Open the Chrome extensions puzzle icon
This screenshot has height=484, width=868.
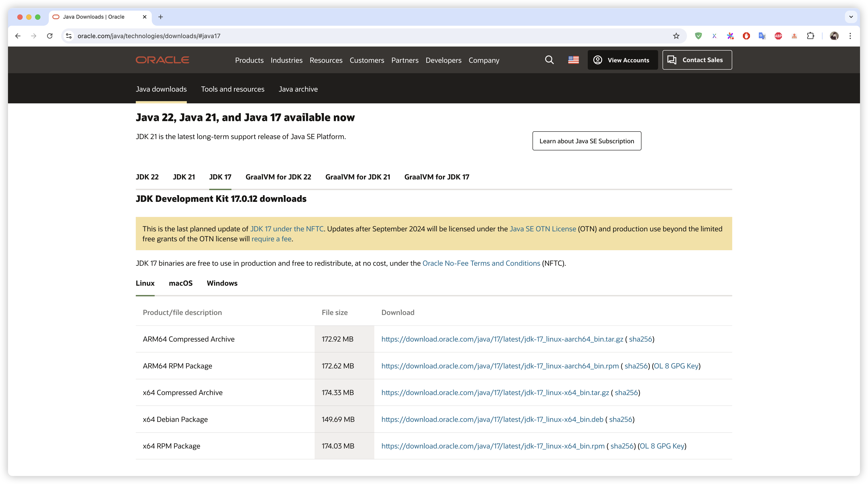[810, 36]
